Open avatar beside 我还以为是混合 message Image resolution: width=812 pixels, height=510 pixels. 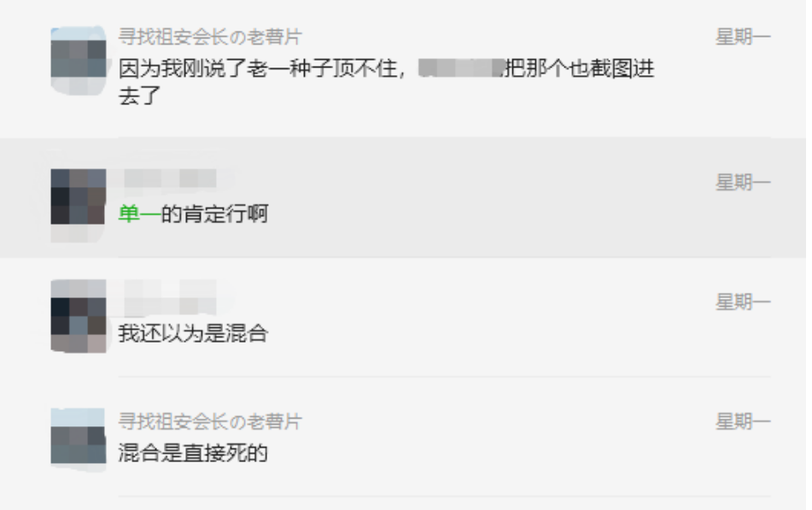[79, 316]
